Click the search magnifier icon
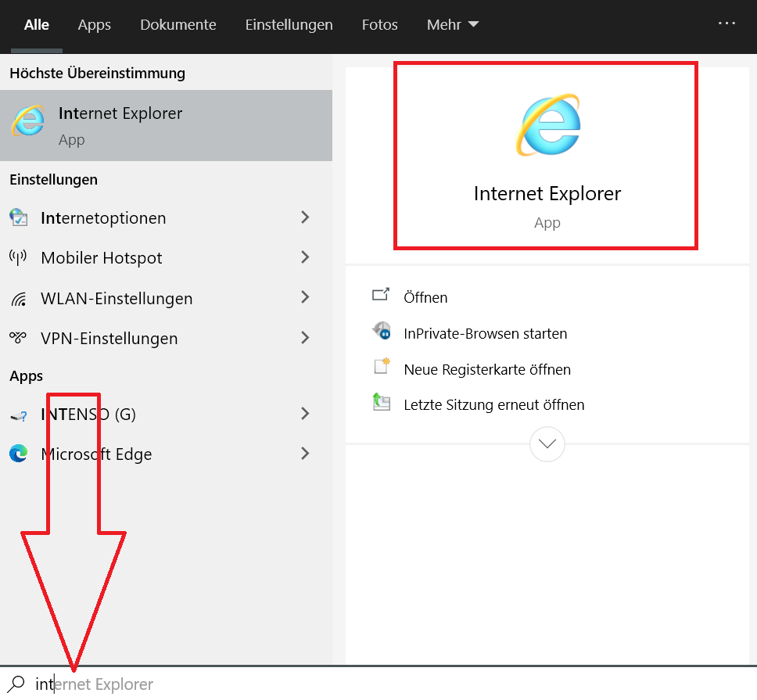Viewport: 757px width, 700px height. click(x=16, y=684)
